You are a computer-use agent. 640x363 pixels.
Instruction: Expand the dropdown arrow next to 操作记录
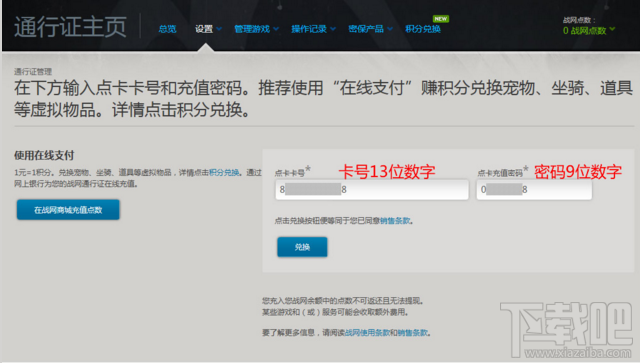tap(333, 29)
